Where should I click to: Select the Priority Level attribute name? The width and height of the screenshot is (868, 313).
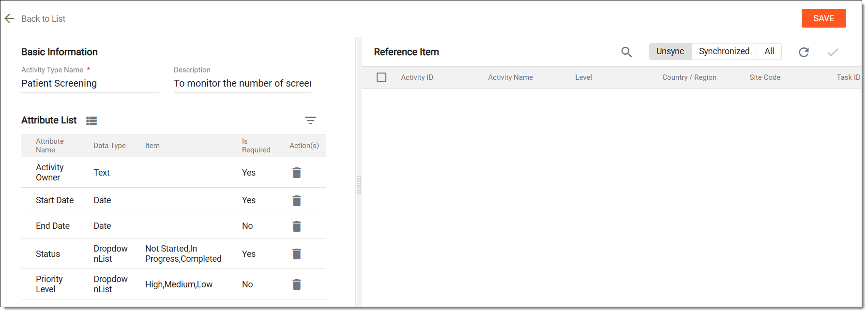pos(49,284)
